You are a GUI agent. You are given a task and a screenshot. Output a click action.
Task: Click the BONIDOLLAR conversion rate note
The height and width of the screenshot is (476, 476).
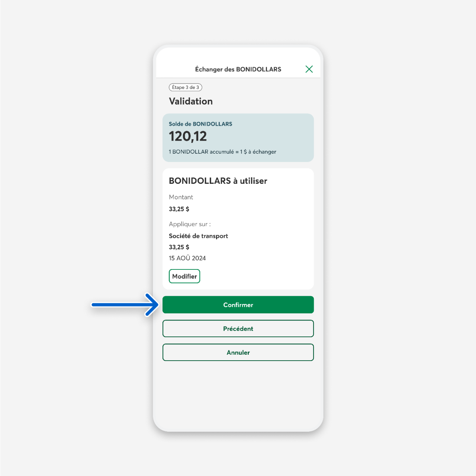tap(222, 152)
